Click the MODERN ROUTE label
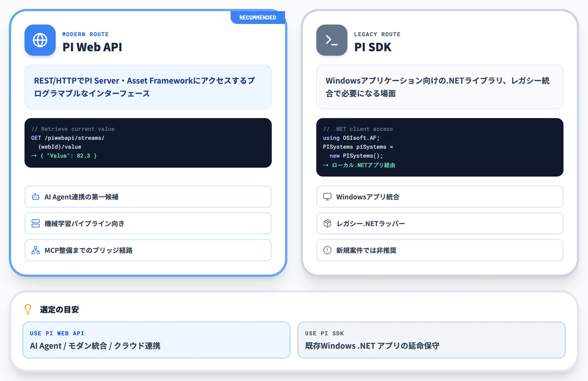 (x=85, y=34)
